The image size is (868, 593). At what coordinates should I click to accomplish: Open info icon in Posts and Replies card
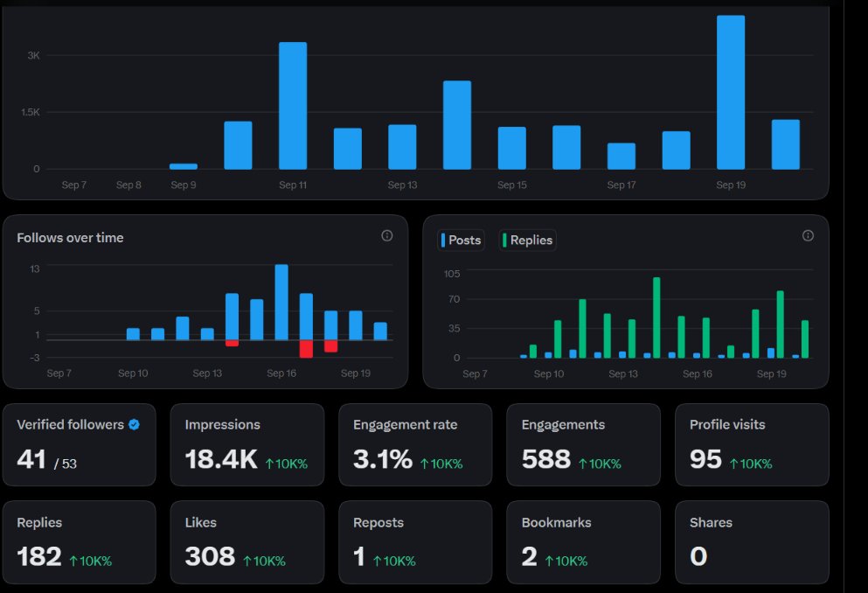[808, 236]
